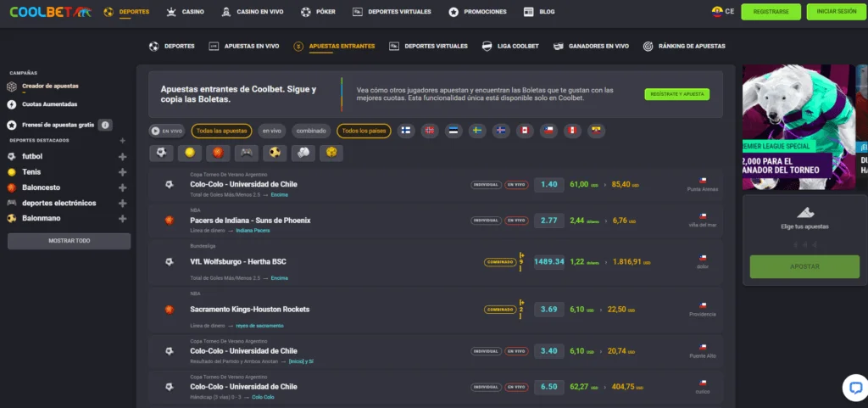Filter bets by handball icon

click(275, 153)
